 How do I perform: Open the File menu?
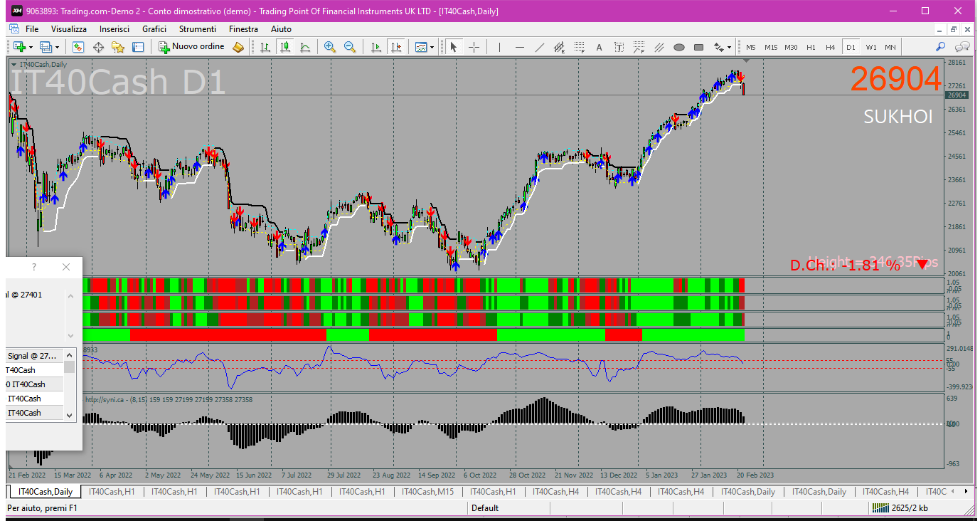click(32, 29)
